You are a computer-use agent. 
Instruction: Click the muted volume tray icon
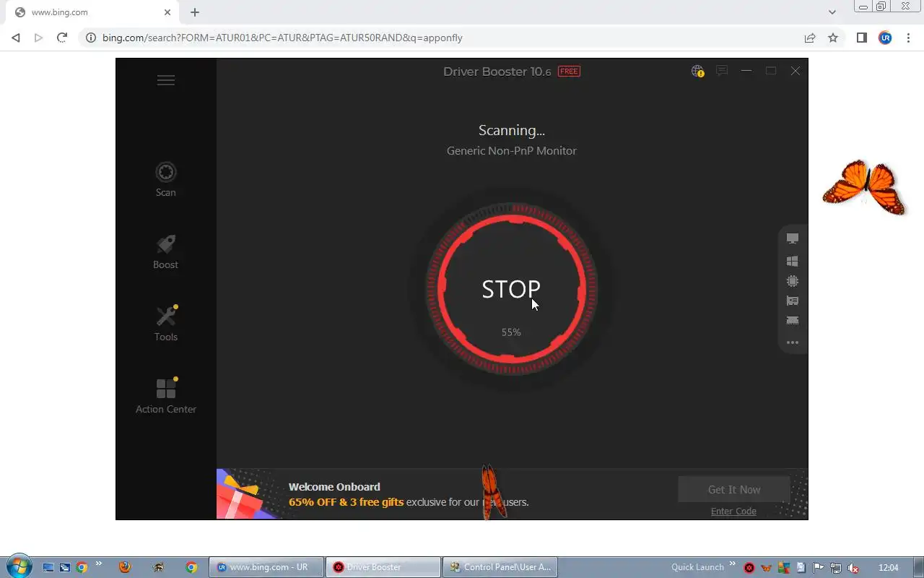pos(853,568)
